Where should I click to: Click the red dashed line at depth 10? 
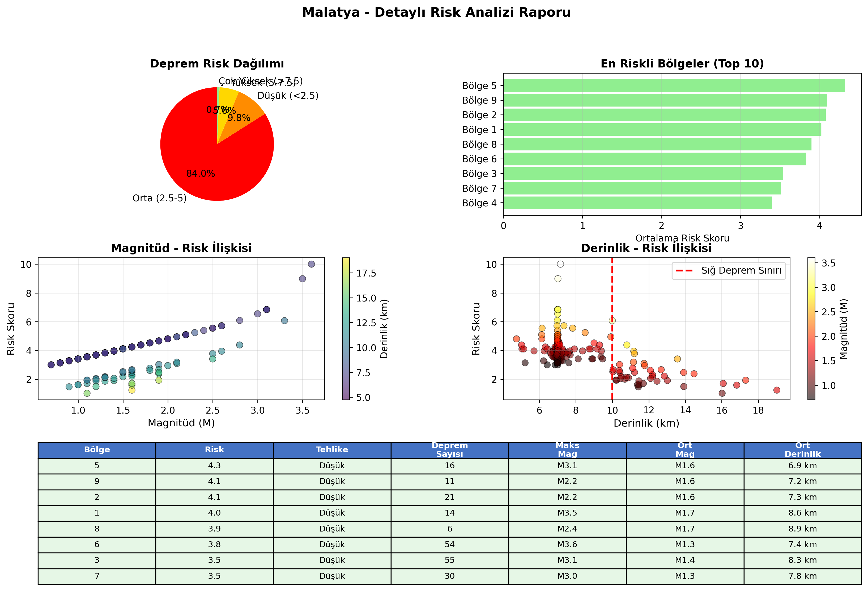(x=612, y=329)
